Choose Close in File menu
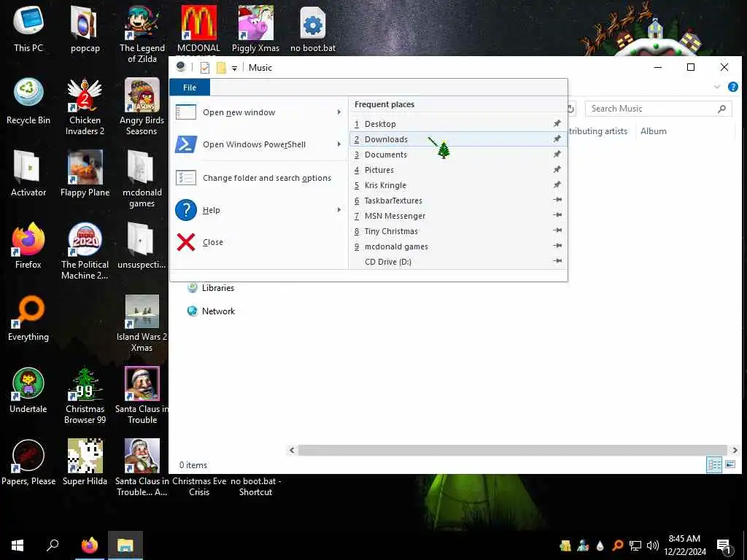Screen dimensions: 747x560 click(259, 242)
